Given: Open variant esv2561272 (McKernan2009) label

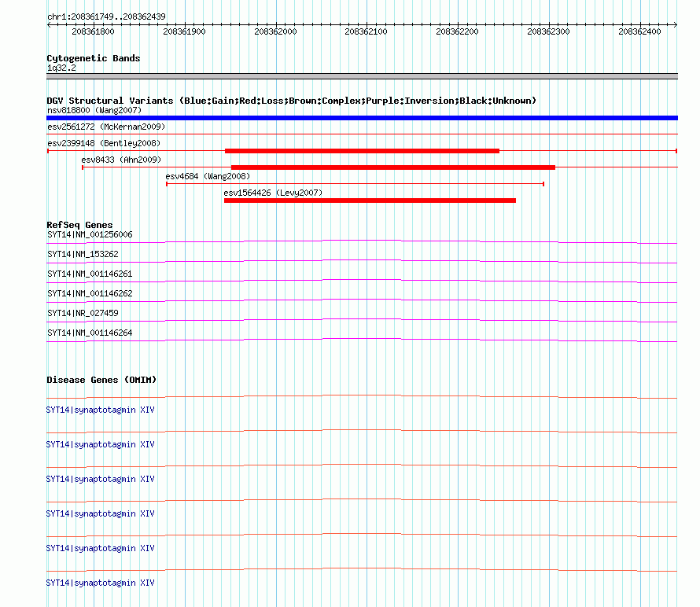Looking at the screenshot, I should [106, 127].
